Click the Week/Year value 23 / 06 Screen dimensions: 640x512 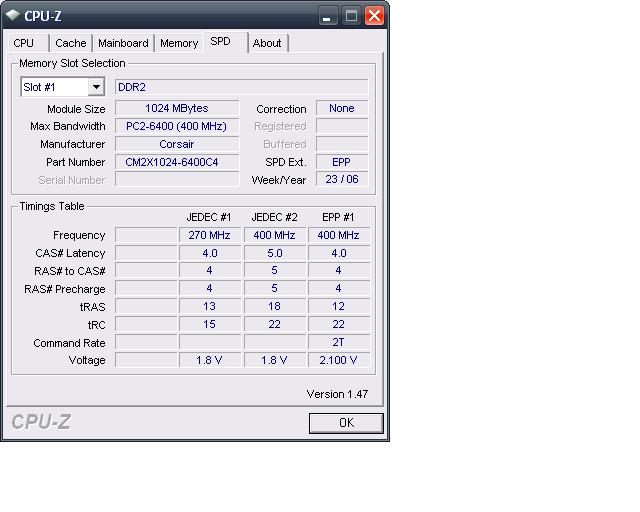click(342, 179)
